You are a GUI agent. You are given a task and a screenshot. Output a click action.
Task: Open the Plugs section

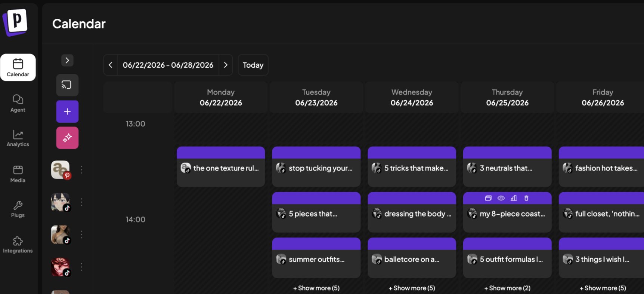[18, 209]
